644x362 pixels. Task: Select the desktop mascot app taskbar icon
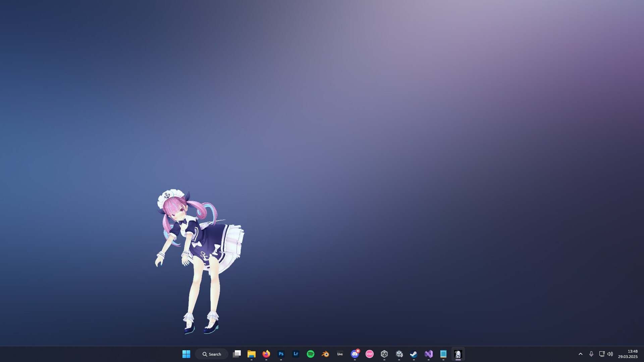point(458,354)
